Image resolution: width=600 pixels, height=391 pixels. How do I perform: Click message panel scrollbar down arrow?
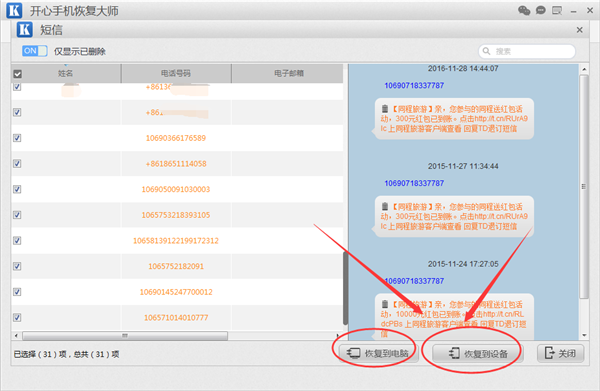(x=584, y=336)
